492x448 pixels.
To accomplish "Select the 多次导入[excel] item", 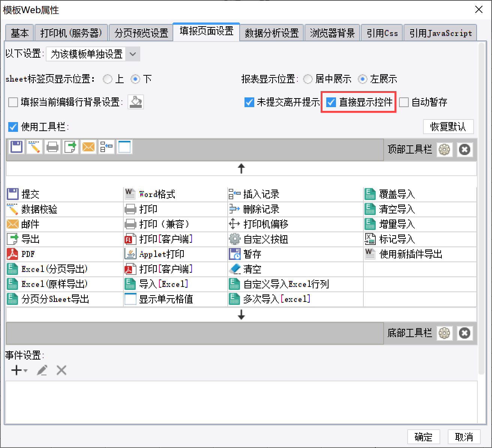I will click(x=295, y=299).
